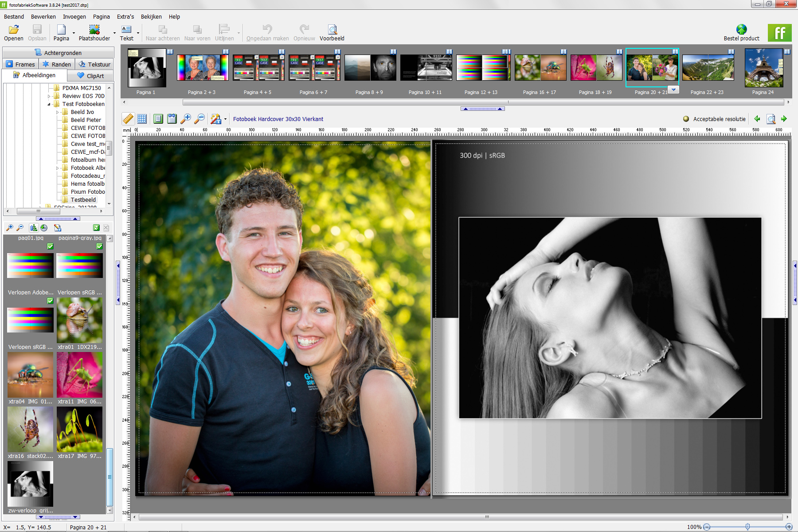Toggle the ruler display icon
Image resolution: width=798 pixels, height=532 pixels.
pyautogui.click(x=128, y=119)
